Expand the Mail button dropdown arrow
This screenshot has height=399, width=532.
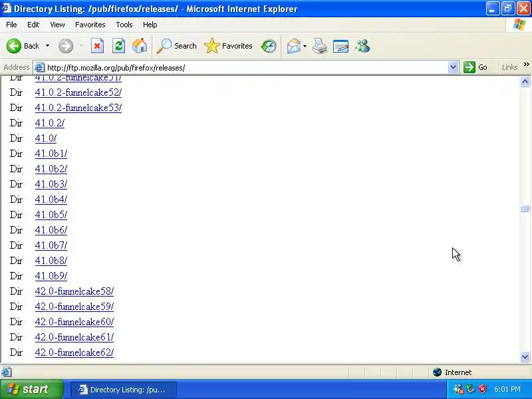305,46
